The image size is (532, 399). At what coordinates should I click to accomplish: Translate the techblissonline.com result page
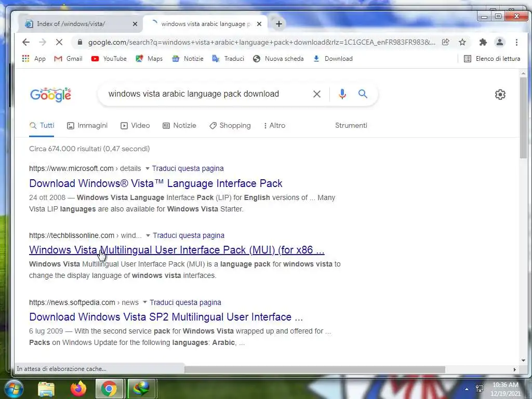click(x=188, y=235)
